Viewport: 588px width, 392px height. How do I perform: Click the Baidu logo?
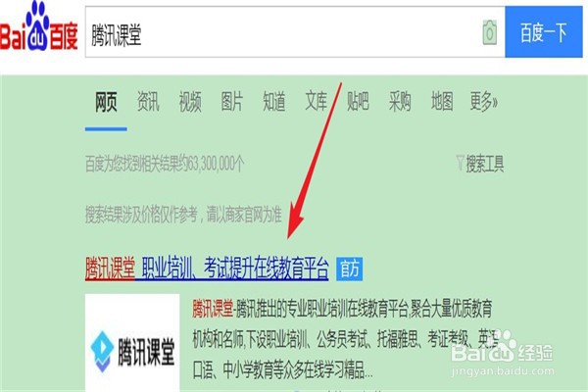click(38, 27)
